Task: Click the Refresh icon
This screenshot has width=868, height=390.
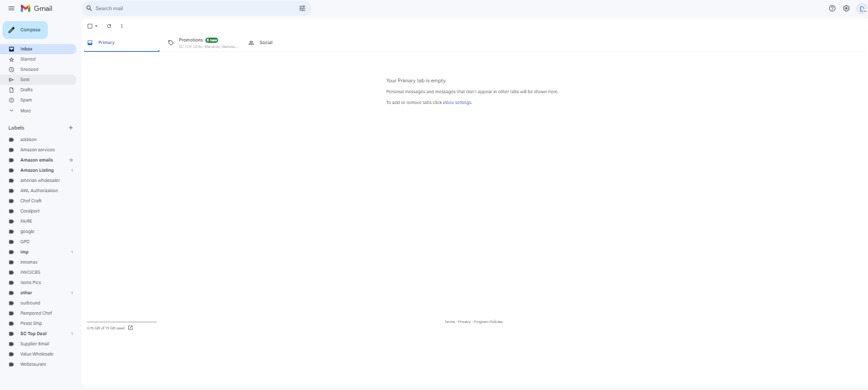Action: [109, 26]
